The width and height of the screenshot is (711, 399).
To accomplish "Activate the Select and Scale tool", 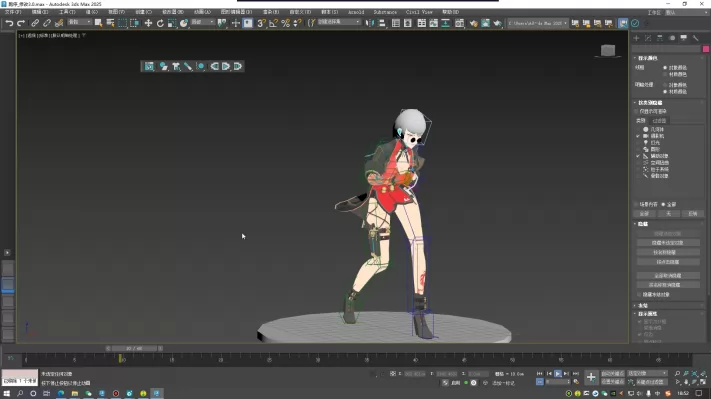I will click(x=172, y=23).
